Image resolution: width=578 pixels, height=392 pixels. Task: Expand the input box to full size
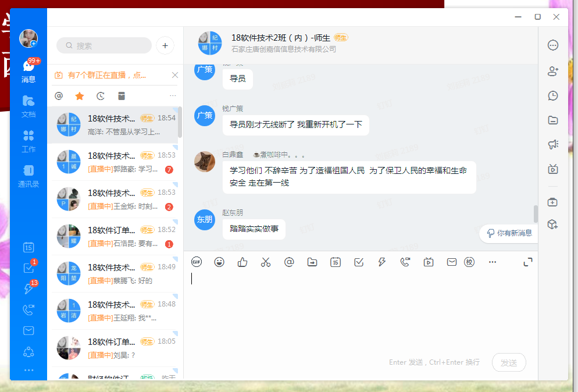pos(527,262)
